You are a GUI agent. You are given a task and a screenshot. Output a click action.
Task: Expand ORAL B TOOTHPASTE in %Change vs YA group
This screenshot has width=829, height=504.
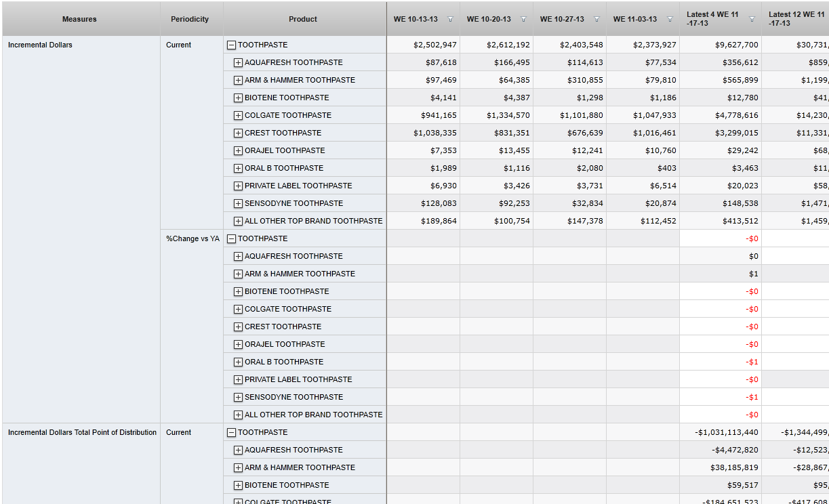tap(238, 362)
